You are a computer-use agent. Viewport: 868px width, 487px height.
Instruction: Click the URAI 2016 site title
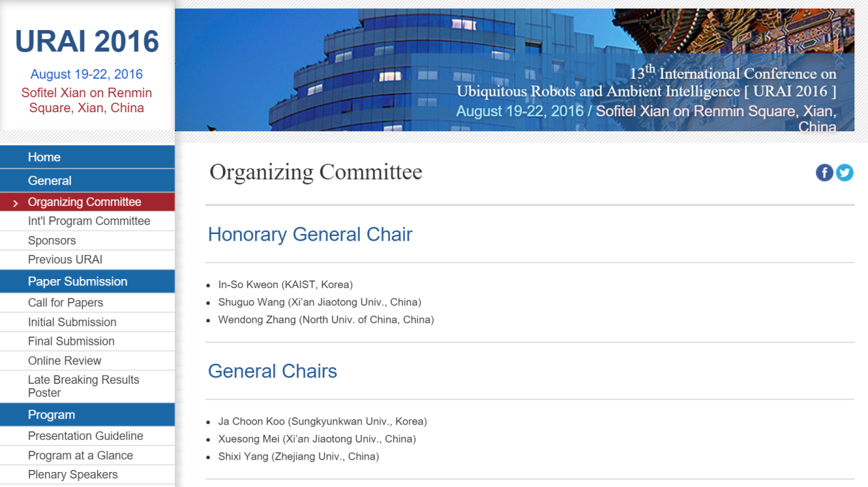click(87, 42)
